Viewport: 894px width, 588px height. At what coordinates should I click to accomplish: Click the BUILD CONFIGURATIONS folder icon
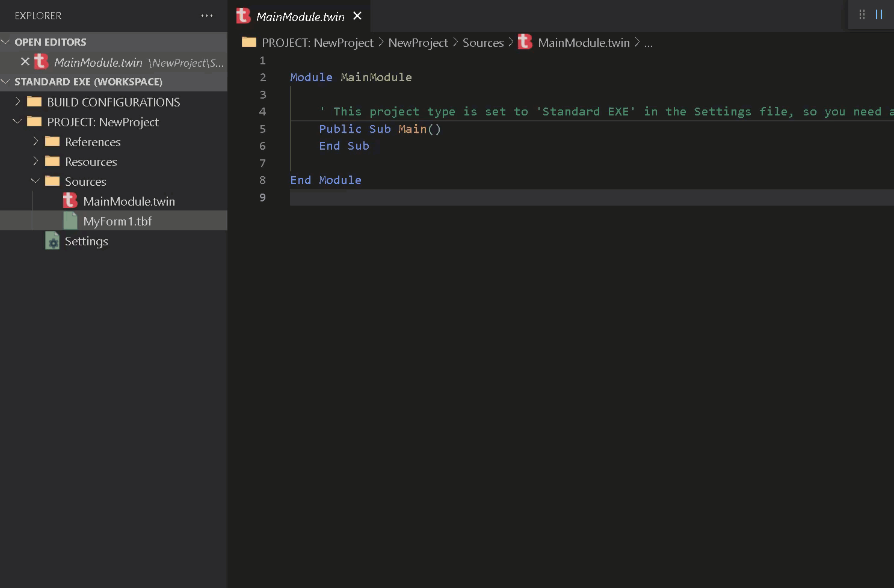tap(35, 102)
